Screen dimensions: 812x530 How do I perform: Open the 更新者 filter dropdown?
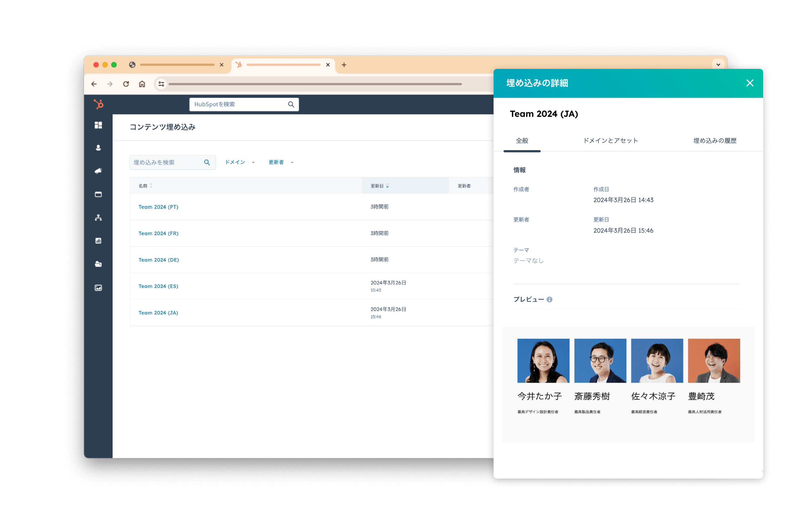pos(281,162)
